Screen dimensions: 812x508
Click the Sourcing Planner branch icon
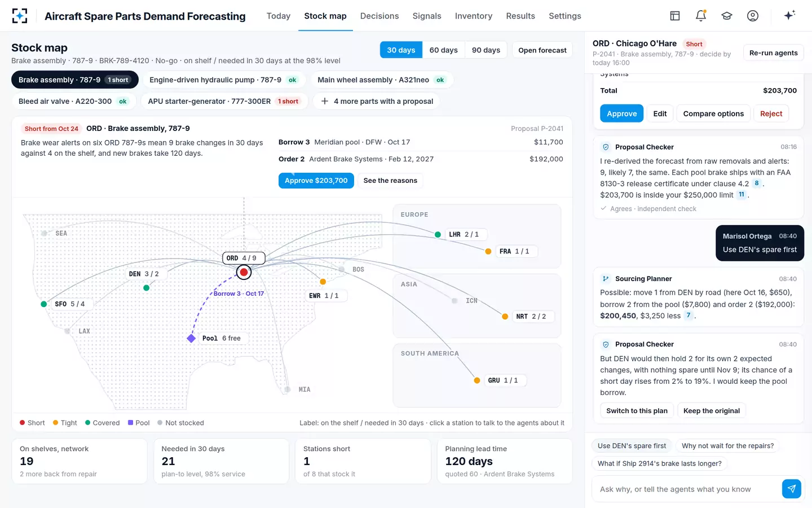606,279
